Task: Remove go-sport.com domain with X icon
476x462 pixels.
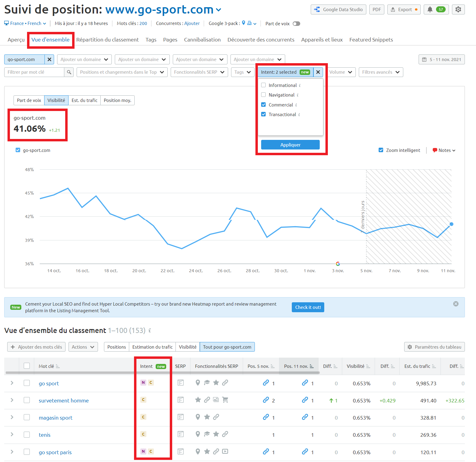Action: pyautogui.click(x=50, y=60)
